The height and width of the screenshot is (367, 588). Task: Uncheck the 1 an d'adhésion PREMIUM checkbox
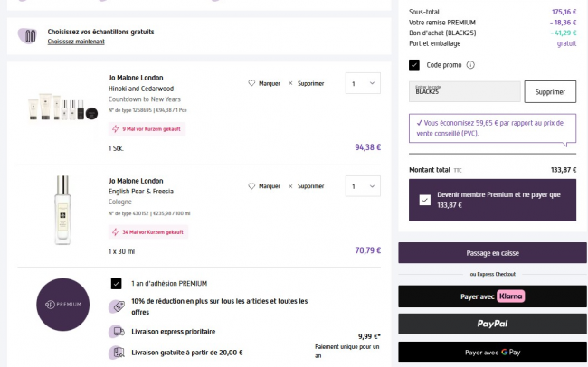coord(116,283)
